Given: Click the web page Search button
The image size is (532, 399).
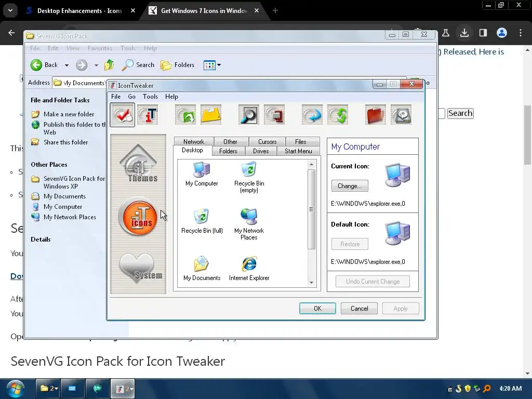Looking at the screenshot, I should pos(460,113).
